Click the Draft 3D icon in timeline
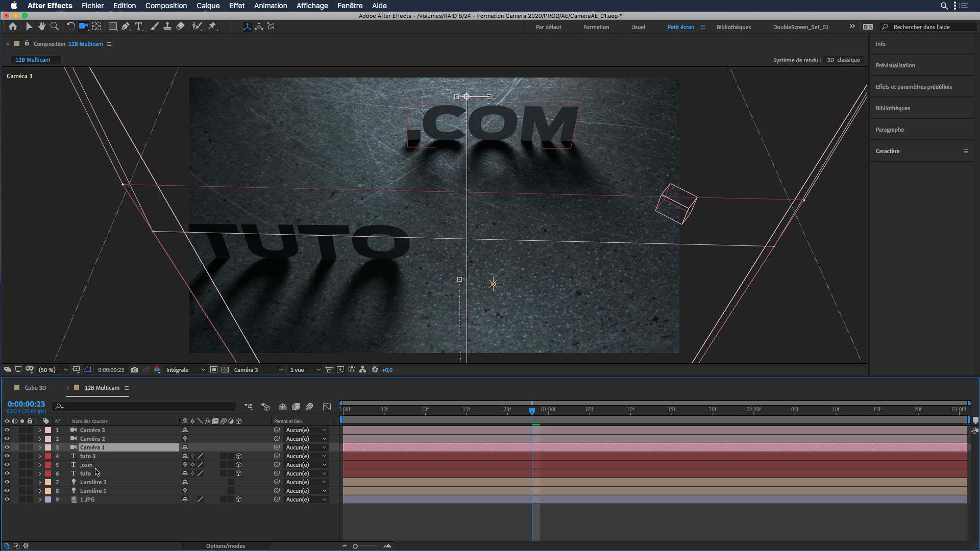980x551 pixels. (265, 407)
